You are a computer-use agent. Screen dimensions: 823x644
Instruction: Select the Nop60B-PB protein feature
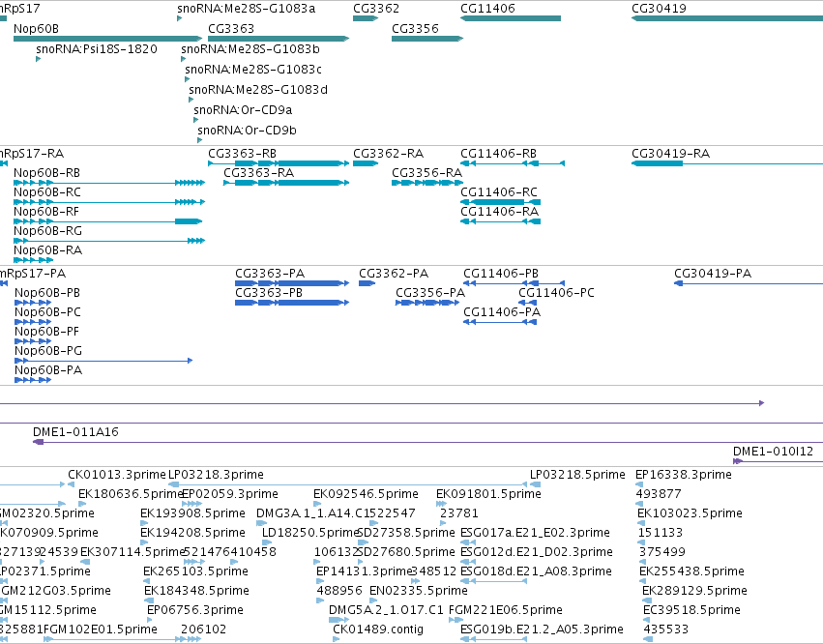[x=33, y=303]
